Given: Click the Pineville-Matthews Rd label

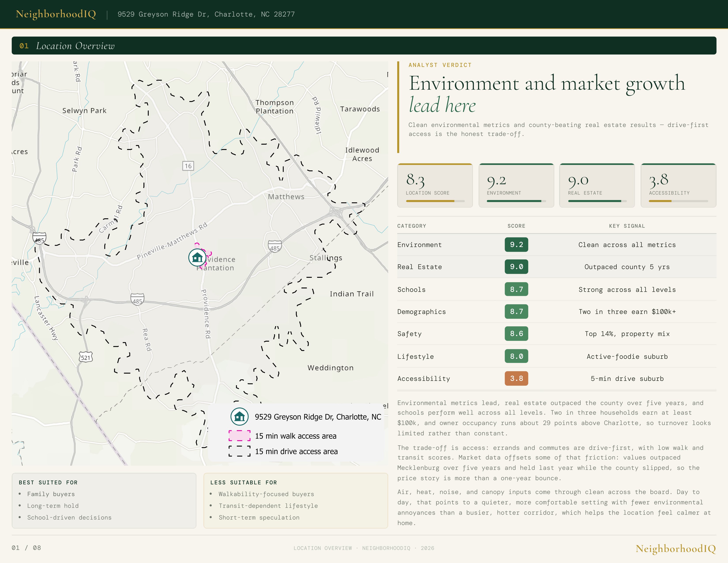Looking at the screenshot, I should 172,241.
